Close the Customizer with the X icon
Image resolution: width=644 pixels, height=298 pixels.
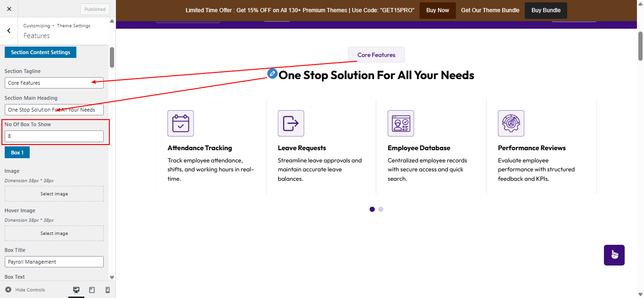[9, 9]
